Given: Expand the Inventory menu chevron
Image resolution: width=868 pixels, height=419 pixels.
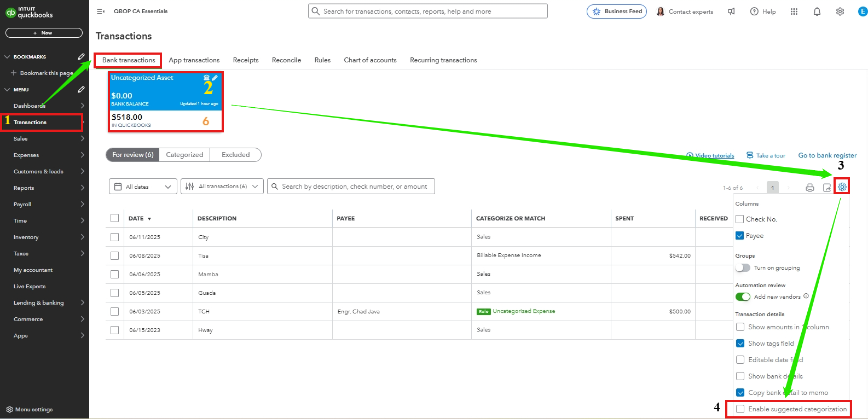Looking at the screenshot, I should pyautogui.click(x=83, y=237).
